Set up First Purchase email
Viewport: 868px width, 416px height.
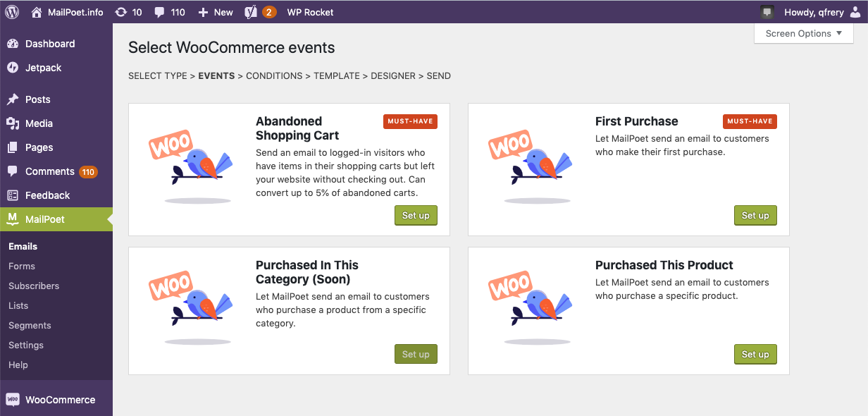755,215
